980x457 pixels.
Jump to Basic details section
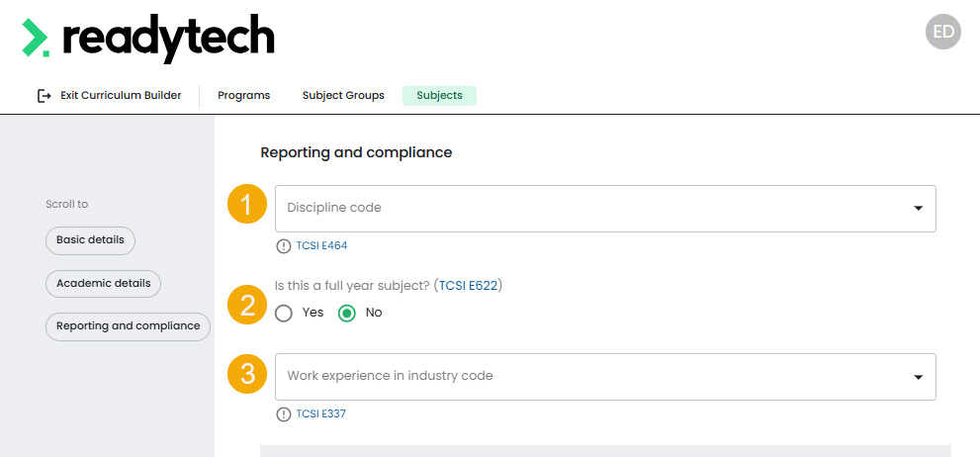point(90,240)
